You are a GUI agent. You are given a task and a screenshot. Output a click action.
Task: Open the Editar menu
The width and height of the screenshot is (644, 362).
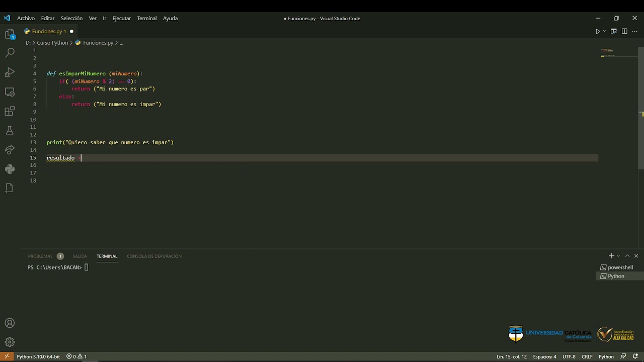(48, 18)
